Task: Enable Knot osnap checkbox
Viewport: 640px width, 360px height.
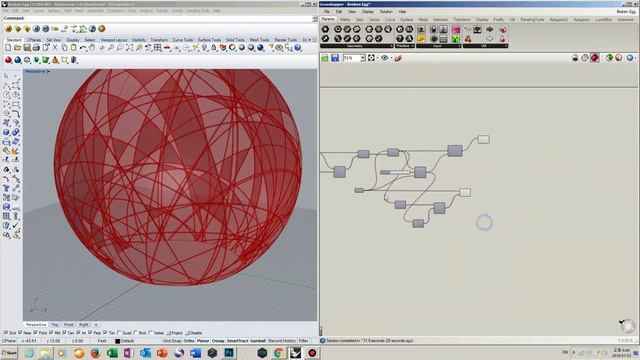Action: [136, 333]
